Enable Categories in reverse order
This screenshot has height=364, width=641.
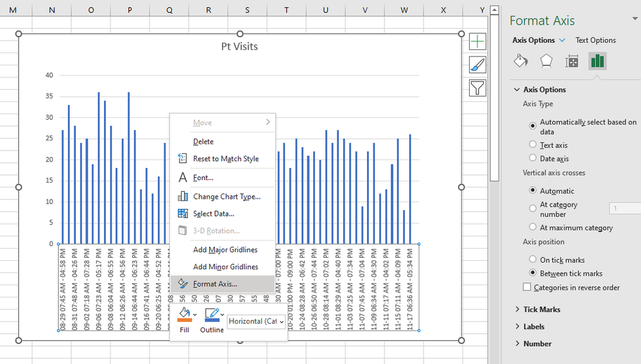[x=527, y=288]
